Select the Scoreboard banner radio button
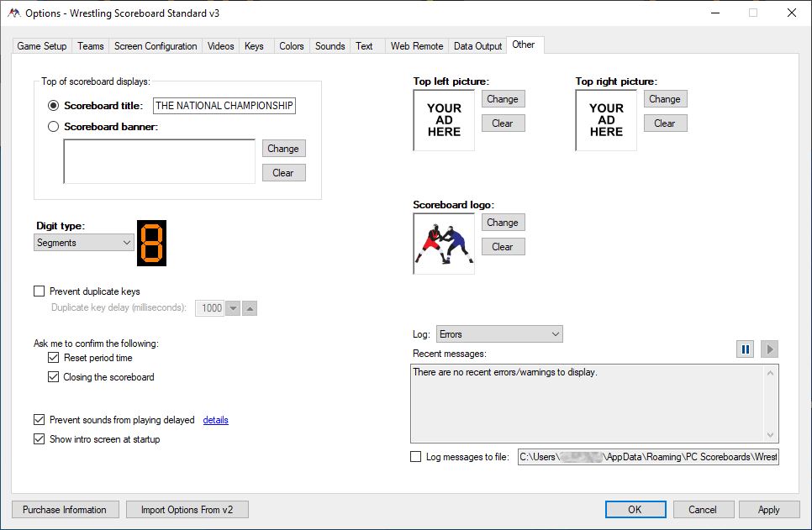Image resolution: width=812 pixels, height=530 pixels. pyautogui.click(x=54, y=127)
